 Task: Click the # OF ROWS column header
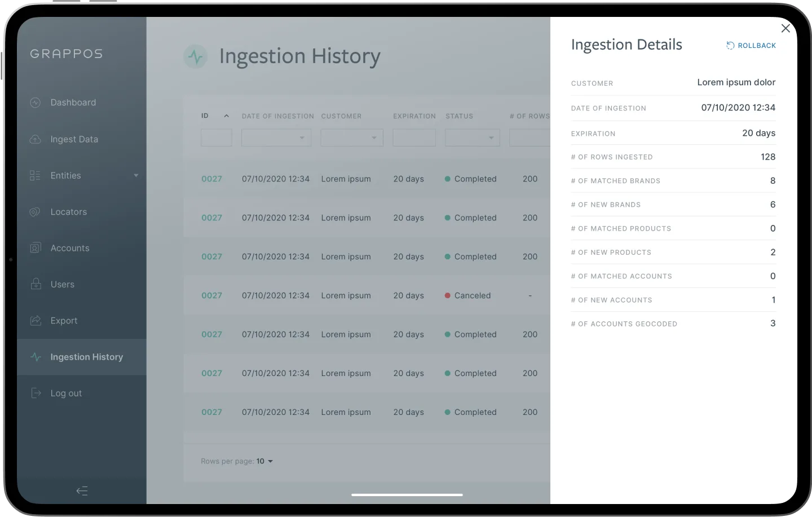coord(529,116)
